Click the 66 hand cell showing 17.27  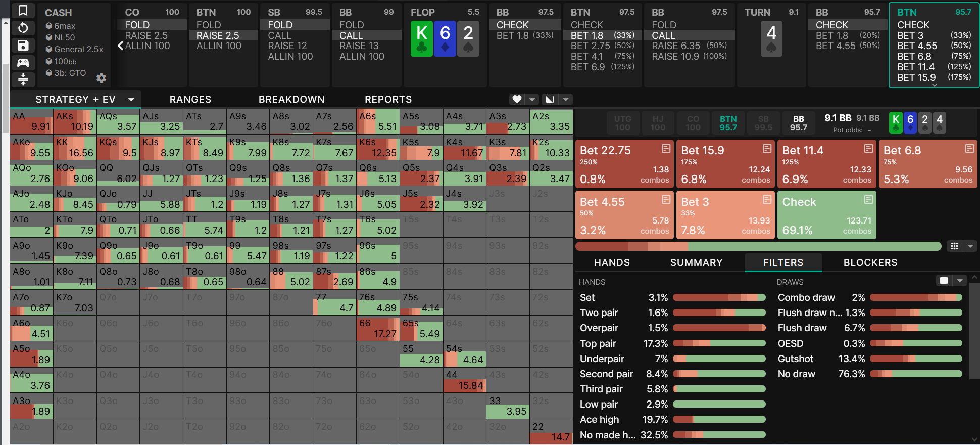[x=378, y=328]
